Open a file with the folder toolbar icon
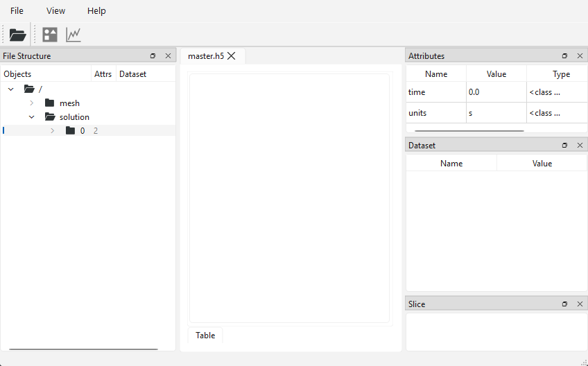The height and width of the screenshot is (366, 588). point(17,35)
